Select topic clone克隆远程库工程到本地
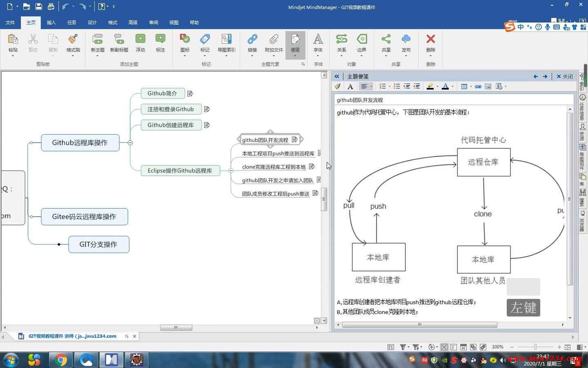The height and width of the screenshot is (368, 588). [274, 167]
